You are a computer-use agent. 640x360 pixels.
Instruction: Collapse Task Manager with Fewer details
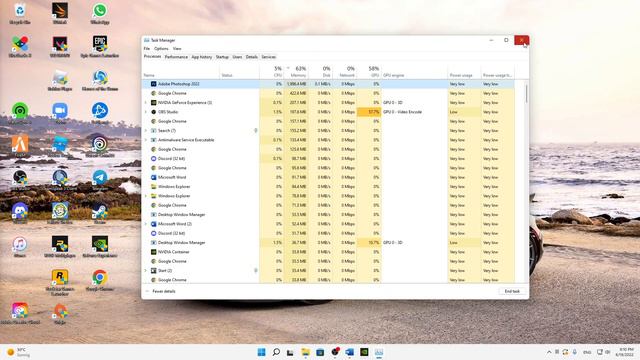point(161,291)
